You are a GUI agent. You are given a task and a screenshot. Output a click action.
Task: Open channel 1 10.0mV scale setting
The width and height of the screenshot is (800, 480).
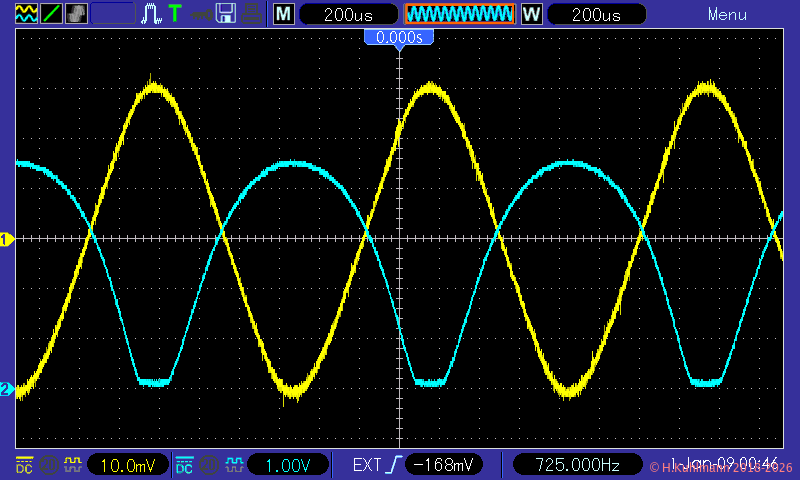coord(127,465)
